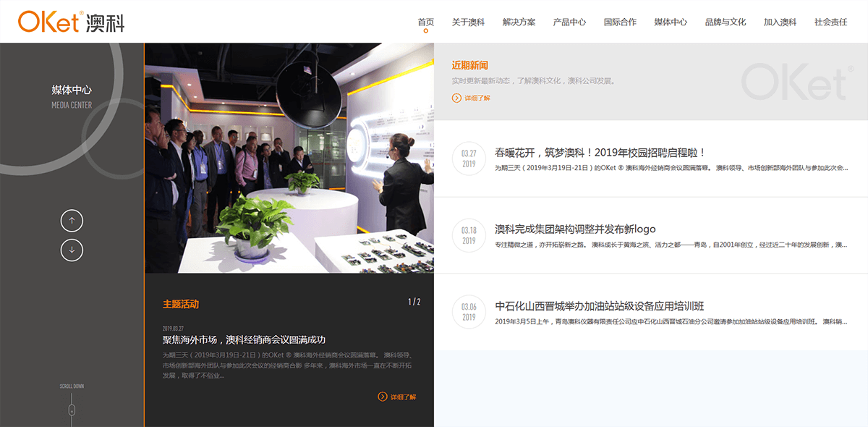This screenshot has height=427, width=868.
Task: Click the 2019.03.27 date above the article title
Action: tap(173, 328)
